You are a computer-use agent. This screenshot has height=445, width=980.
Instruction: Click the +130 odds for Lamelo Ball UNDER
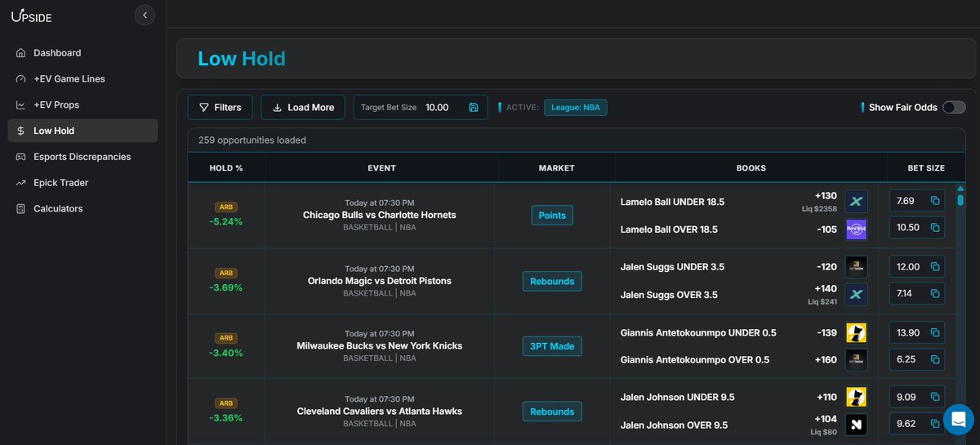(826, 196)
